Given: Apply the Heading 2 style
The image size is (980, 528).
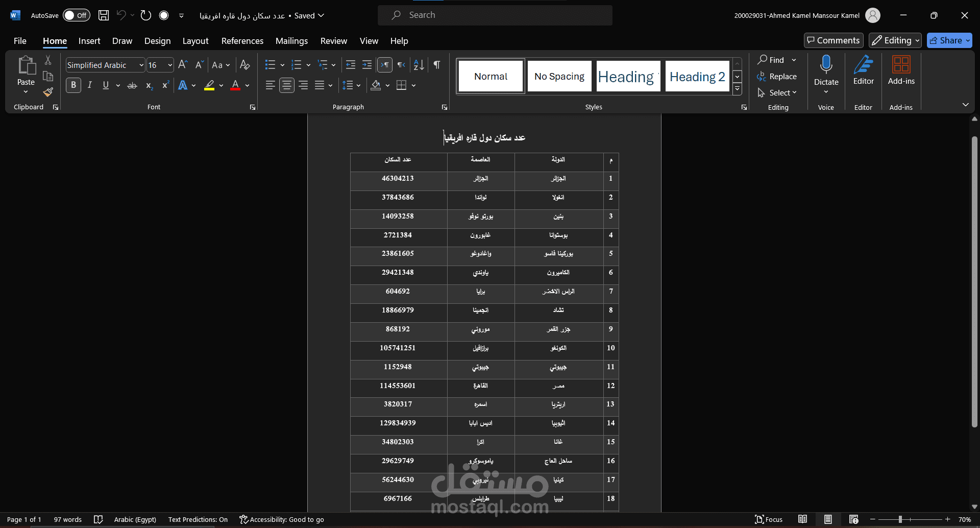Looking at the screenshot, I should click(697, 76).
